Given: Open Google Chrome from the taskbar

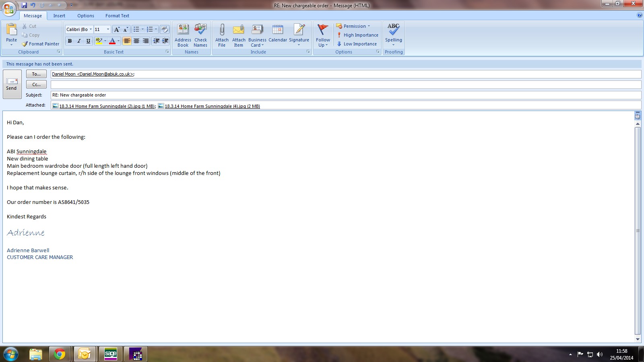Looking at the screenshot, I should (x=60, y=354).
